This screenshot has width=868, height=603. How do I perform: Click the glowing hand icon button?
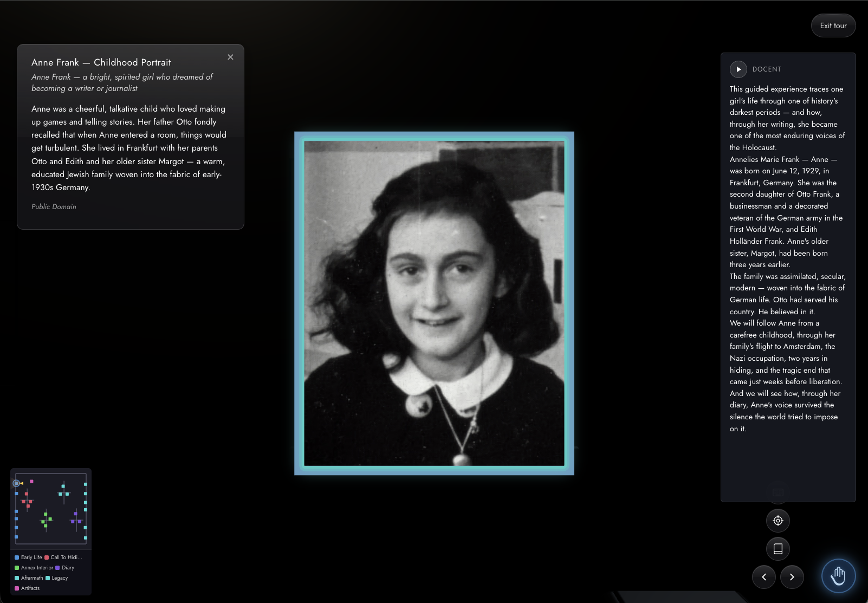[838, 576]
